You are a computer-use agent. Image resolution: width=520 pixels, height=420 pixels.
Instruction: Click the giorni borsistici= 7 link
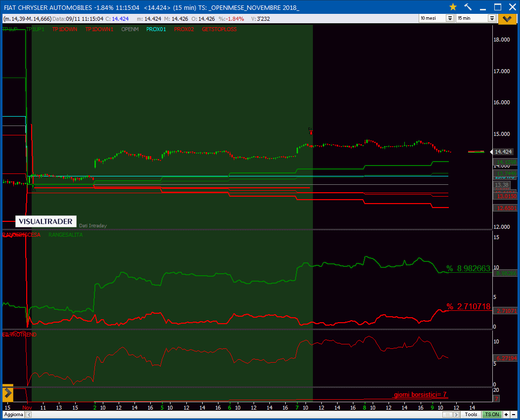tap(420, 394)
